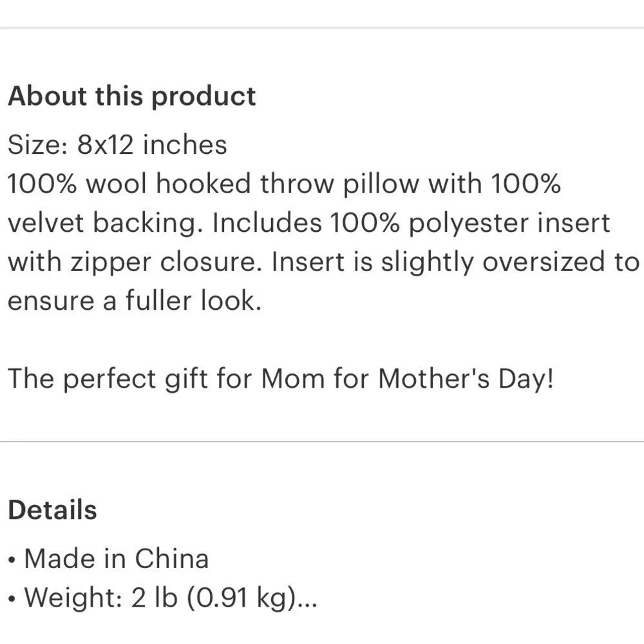The image size is (644, 644).
Task: Click the 'ensure a fuller look.' line
Action: (135, 300)
